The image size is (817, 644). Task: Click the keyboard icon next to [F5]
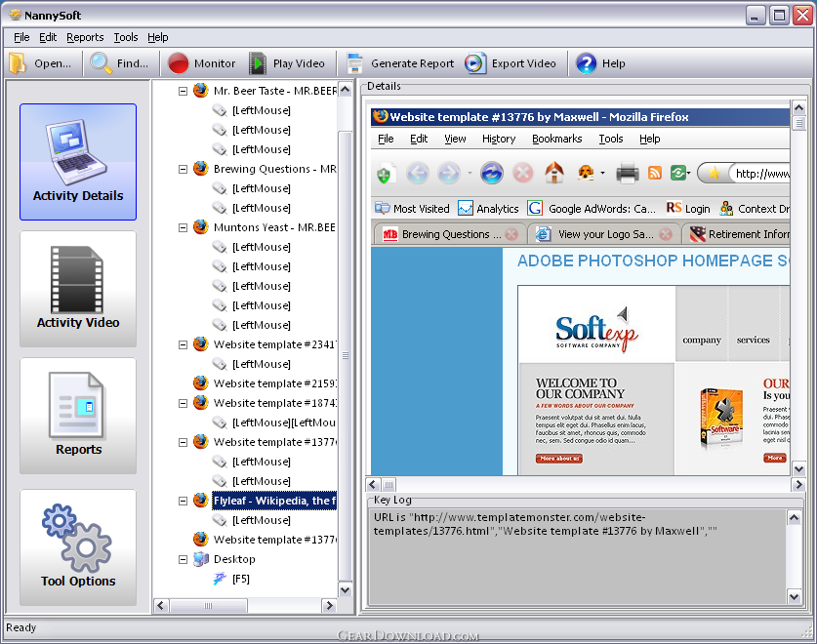tap(220, 579)
